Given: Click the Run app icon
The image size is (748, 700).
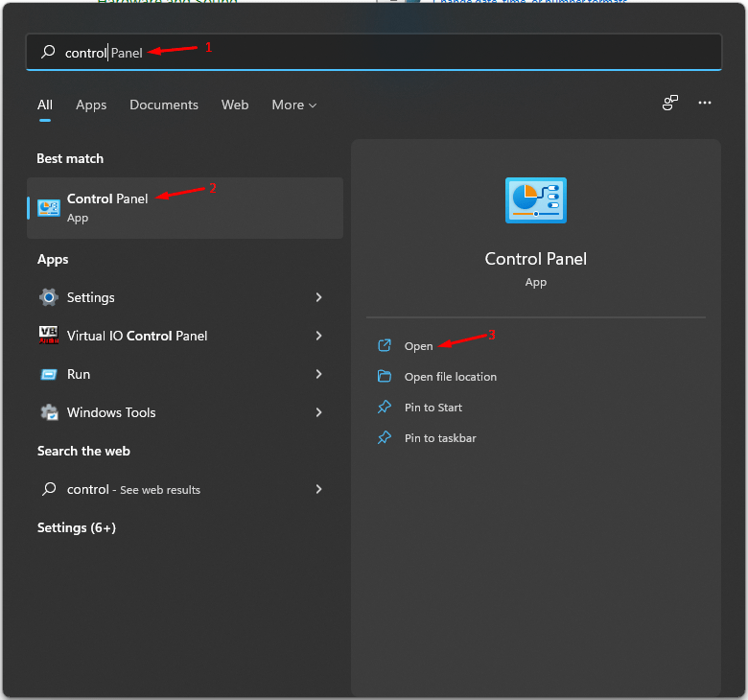Looking at the screenshot, I should tap(49, 374).
